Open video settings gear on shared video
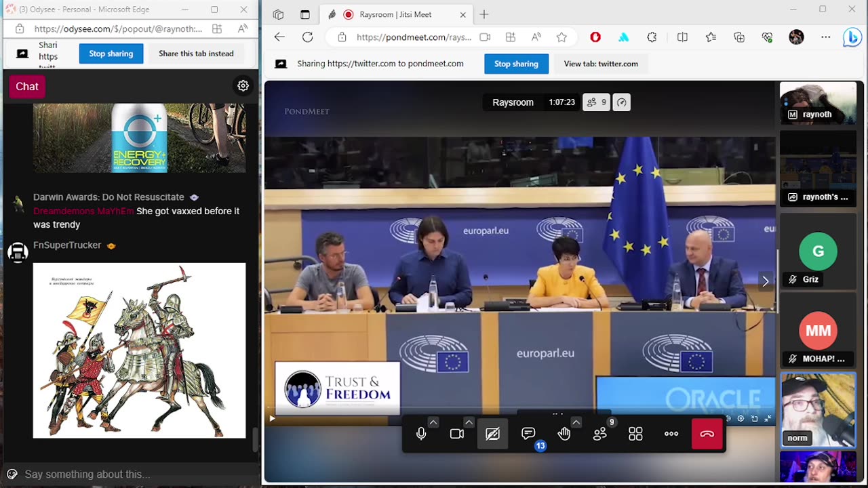This screenshot has height=488, width=868. 741,419
